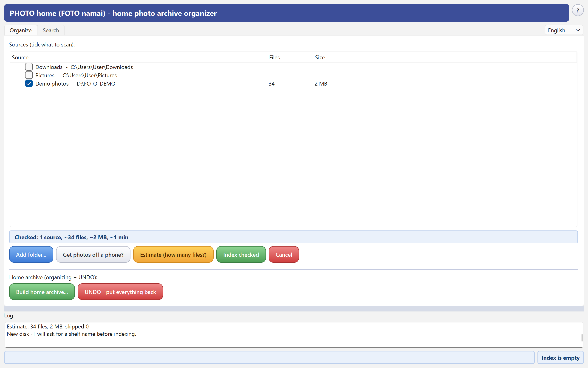Viewport: 588px width, 368px height.
Task: Tick the Downloads source checkbox
Action: point(29,67)
